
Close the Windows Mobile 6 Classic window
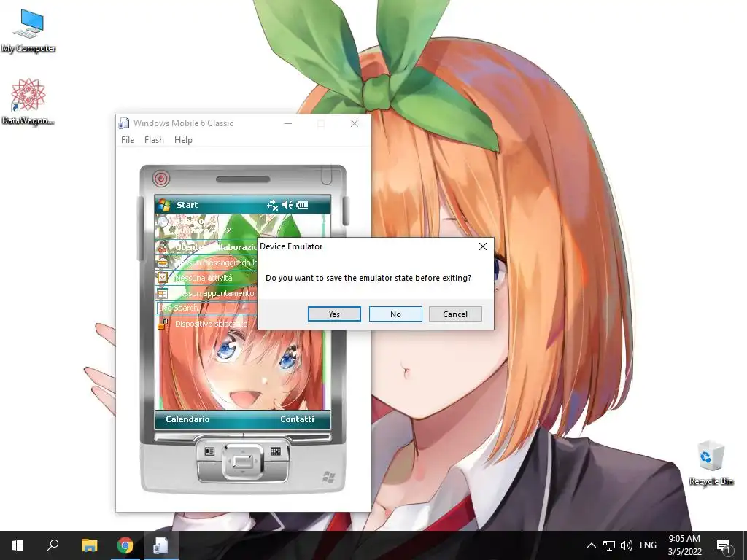[x=355, y=123]
